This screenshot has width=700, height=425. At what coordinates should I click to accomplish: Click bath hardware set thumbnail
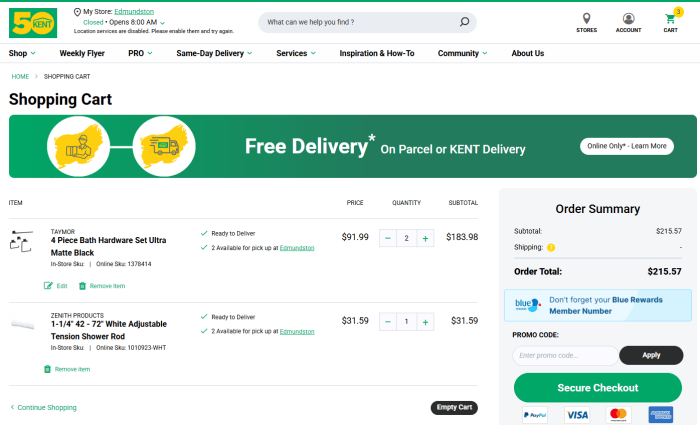point(21,241)
